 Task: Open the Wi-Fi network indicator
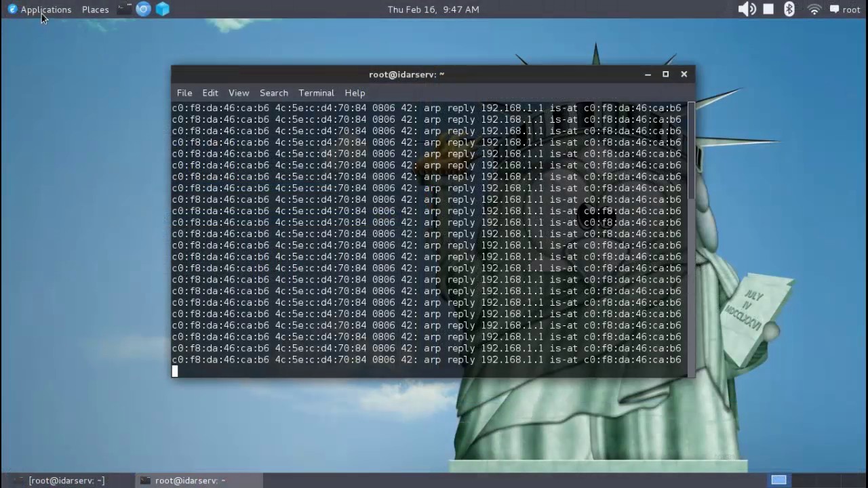tap(814, 9)
